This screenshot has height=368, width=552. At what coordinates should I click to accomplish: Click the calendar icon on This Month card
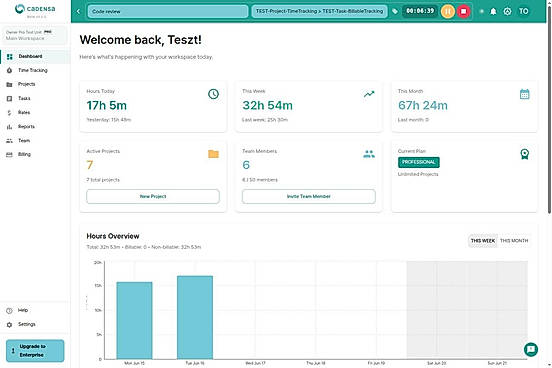point(525,94)
